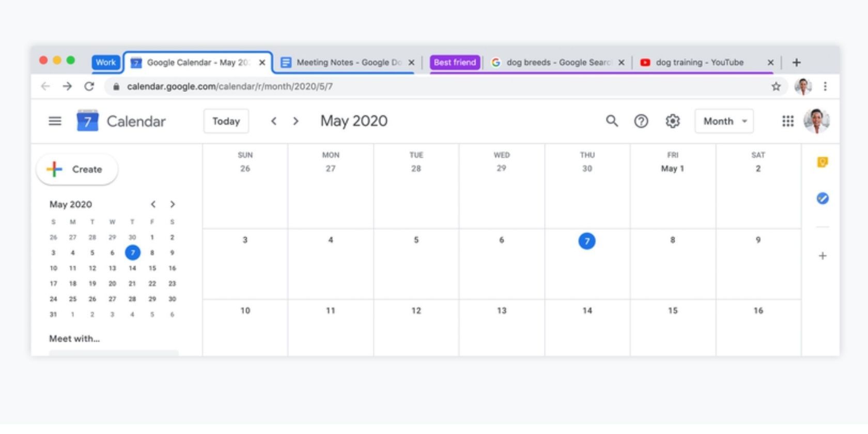Open the Google account avatar in Calendar

816,121
